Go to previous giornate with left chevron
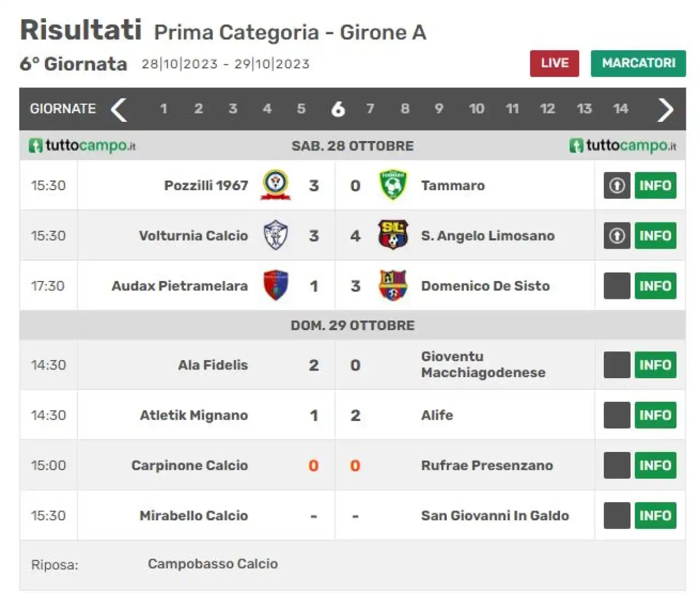The width and height of the screenshot is (700, 593). (x=119, y=109)
